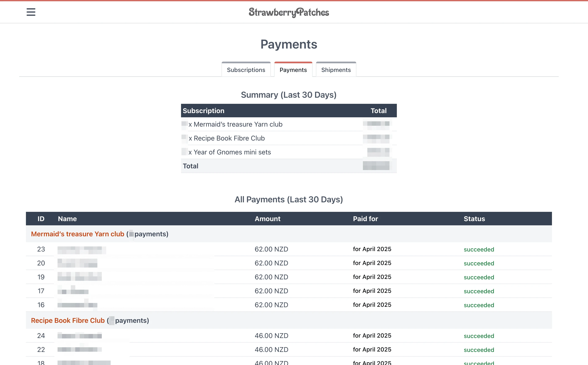Click the Total row in the summary table

tap(191, 166)
